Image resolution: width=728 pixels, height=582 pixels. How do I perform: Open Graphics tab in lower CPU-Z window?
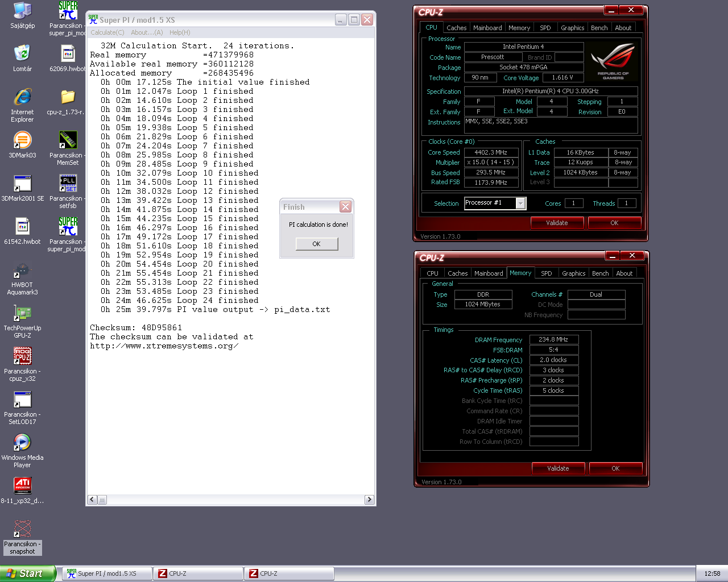coord(574,273)
